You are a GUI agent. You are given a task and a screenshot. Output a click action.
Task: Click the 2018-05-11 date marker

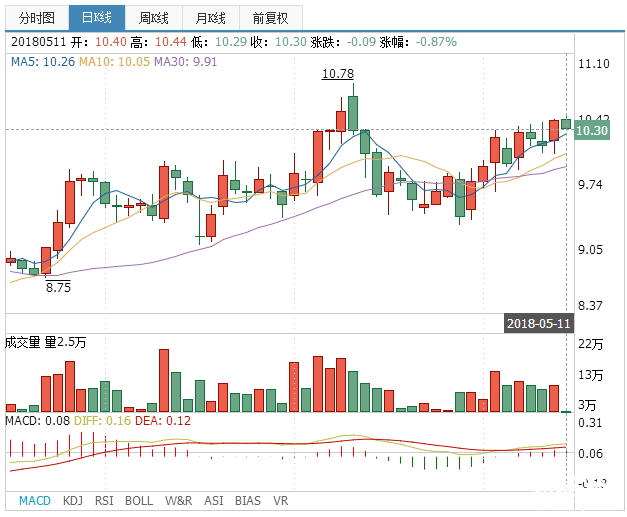[539, 323]
